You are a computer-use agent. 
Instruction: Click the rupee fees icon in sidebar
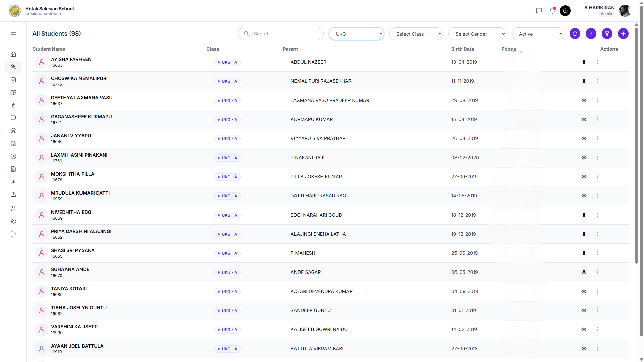tap(13, 105)
